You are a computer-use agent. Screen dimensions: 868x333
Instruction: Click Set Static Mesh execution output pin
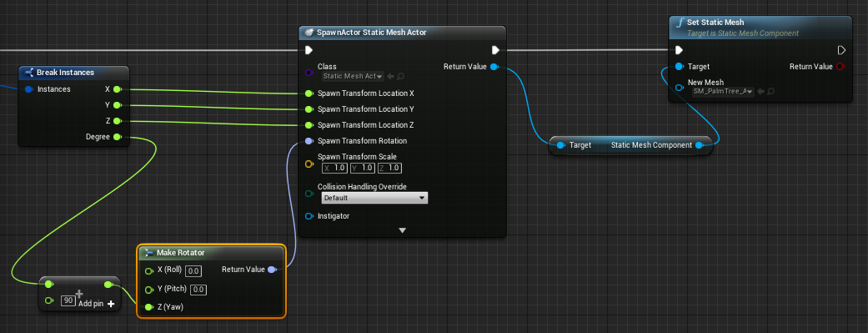pyautogui.click(x=841, y=50)
